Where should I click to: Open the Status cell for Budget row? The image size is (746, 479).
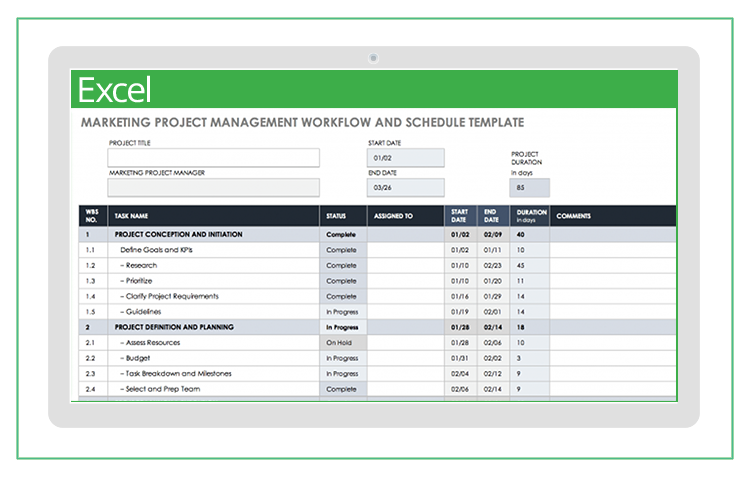click(x=342, y=358)
